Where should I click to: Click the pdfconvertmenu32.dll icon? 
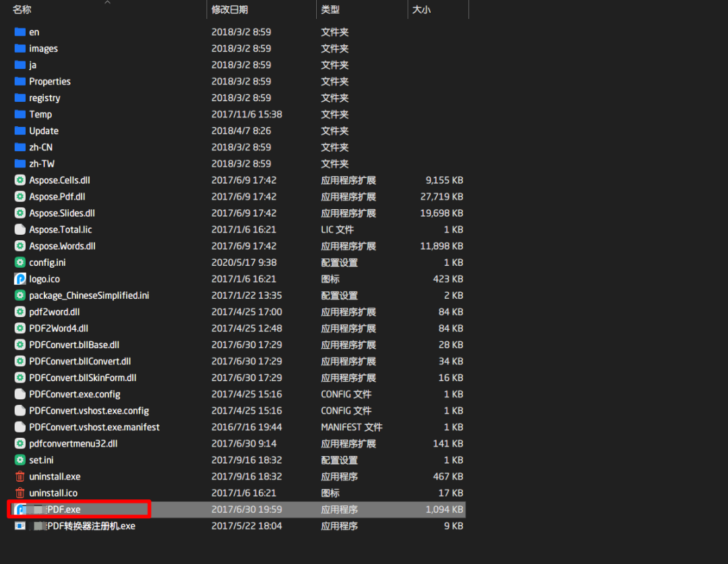point(20,444)
